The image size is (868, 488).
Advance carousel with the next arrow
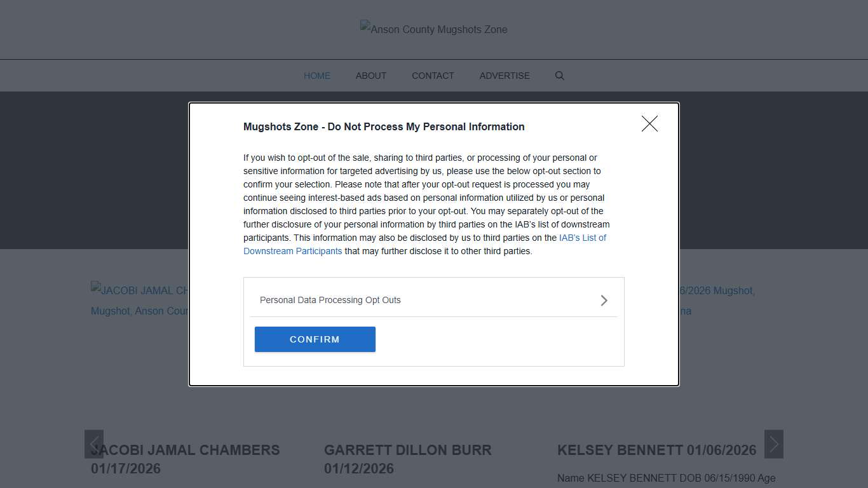coord(773,444)
